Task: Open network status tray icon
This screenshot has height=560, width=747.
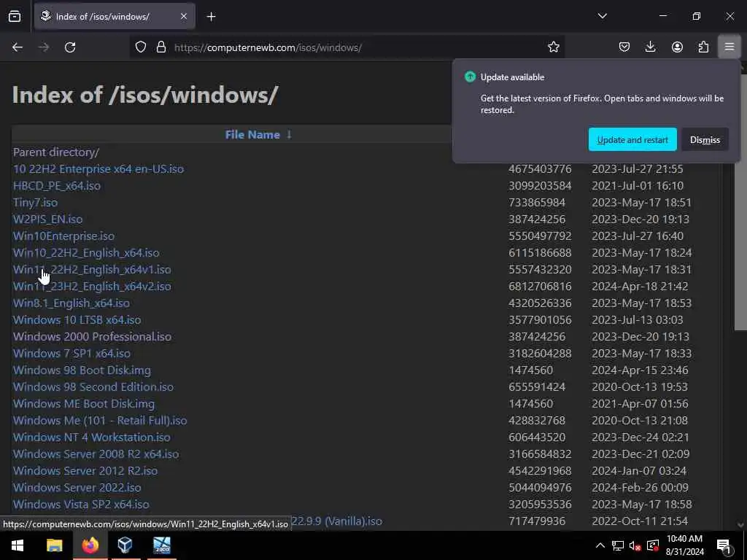Action: point(618,545)
